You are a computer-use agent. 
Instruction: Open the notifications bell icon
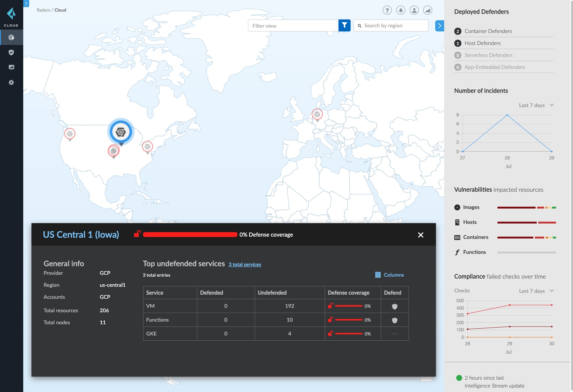401,10
